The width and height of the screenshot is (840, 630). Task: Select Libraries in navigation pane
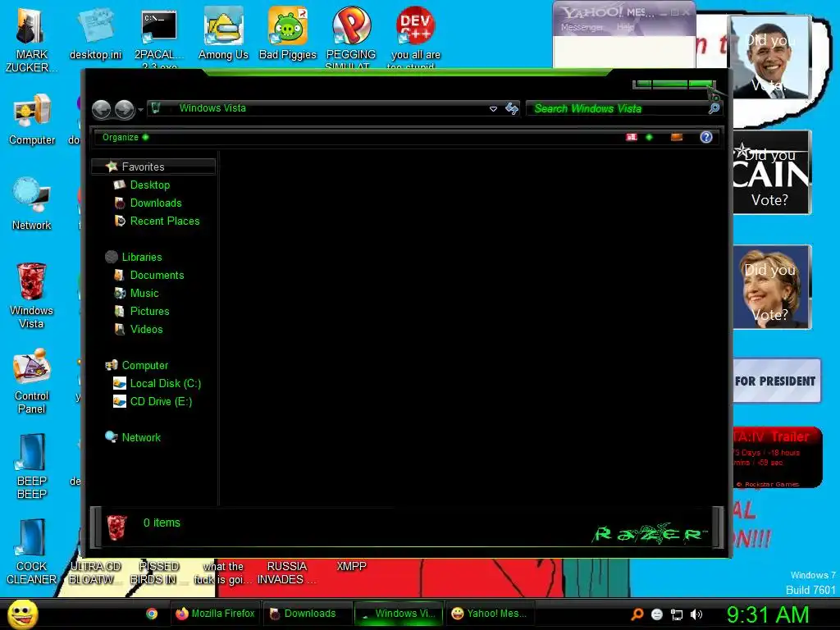(141, 257)
